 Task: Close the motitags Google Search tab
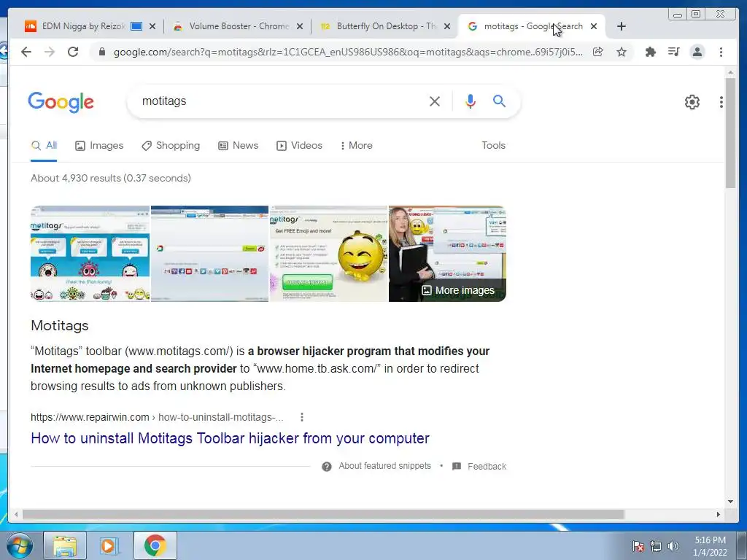(x=594, y=26)
